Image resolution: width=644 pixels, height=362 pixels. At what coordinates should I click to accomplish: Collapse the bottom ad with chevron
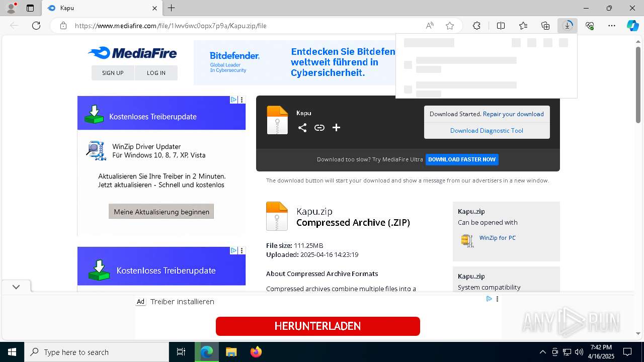pos(16,287)
